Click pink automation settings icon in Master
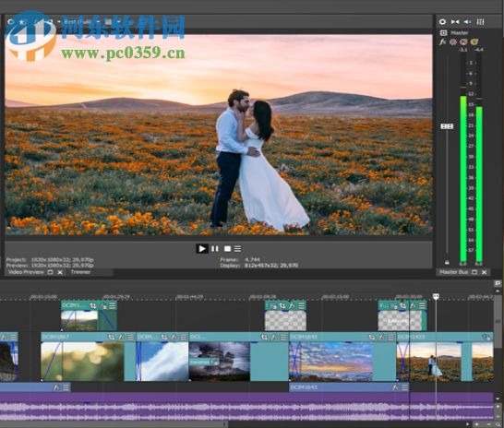This screenshot has height=428, width=504. [453, 42]
